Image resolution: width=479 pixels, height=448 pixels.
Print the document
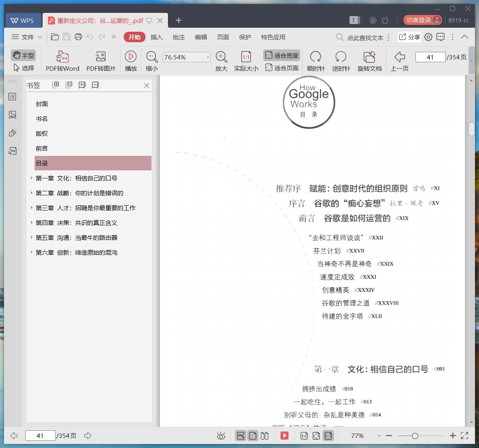(78, 37)
